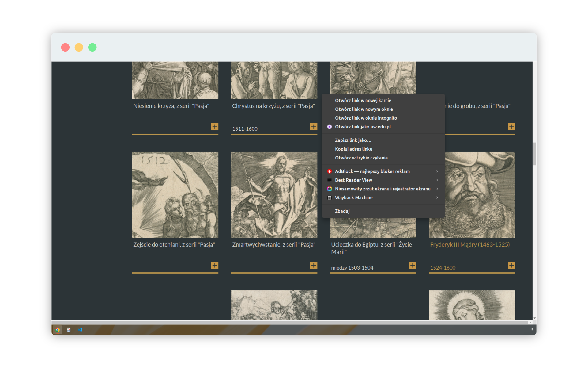Click the uw.edu.pl profile icon

[330, 127]
